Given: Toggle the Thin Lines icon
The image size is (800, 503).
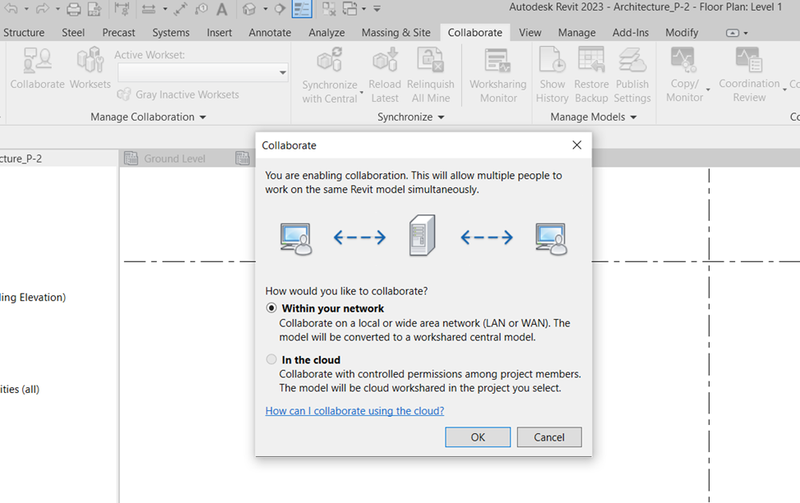Looking at the screenshot, I should point(302,9).
